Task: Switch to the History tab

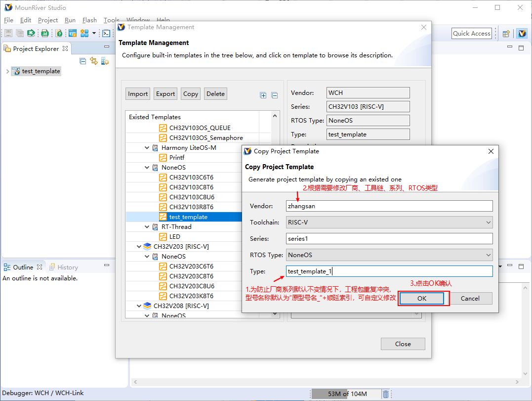Action: tap(64, 267)
